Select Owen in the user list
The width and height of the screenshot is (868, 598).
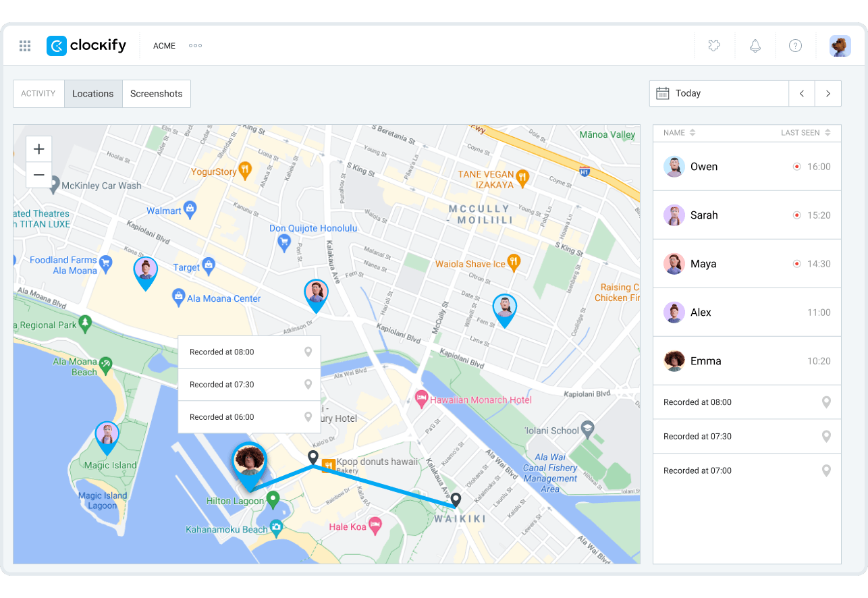[x=747, y=167]
